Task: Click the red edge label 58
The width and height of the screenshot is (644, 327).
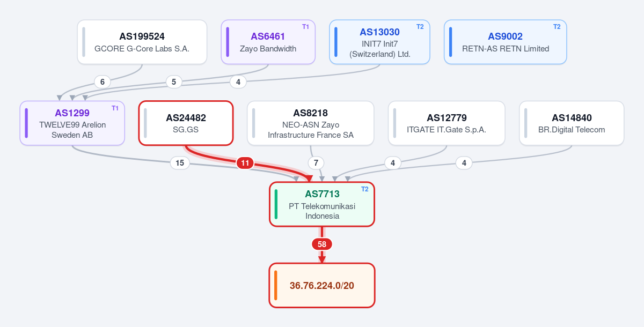Action: [322, 244]
